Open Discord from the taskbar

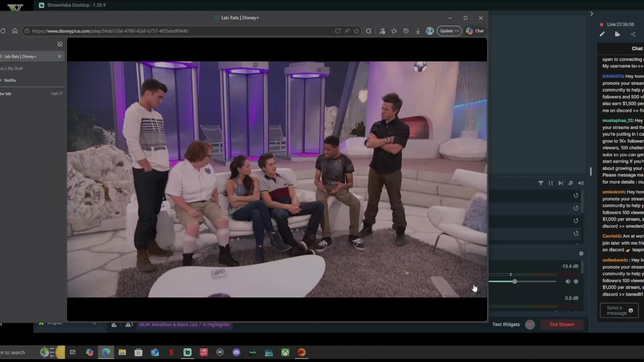236,352
